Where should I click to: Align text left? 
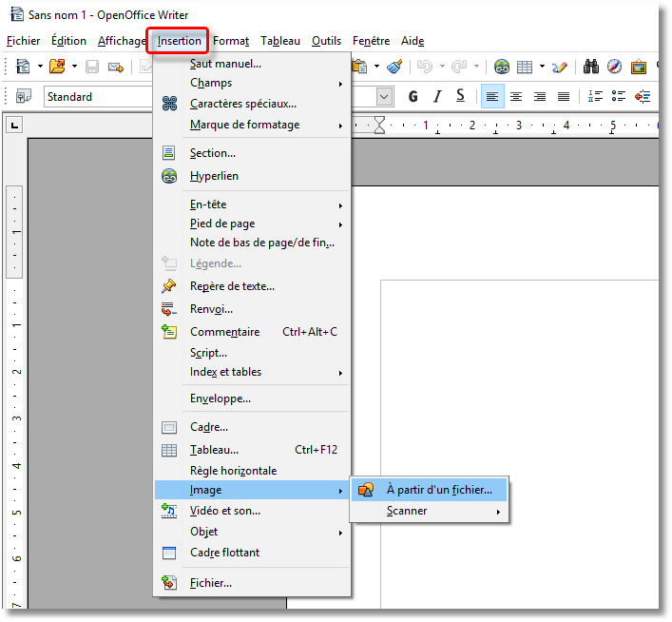(492, 96)
